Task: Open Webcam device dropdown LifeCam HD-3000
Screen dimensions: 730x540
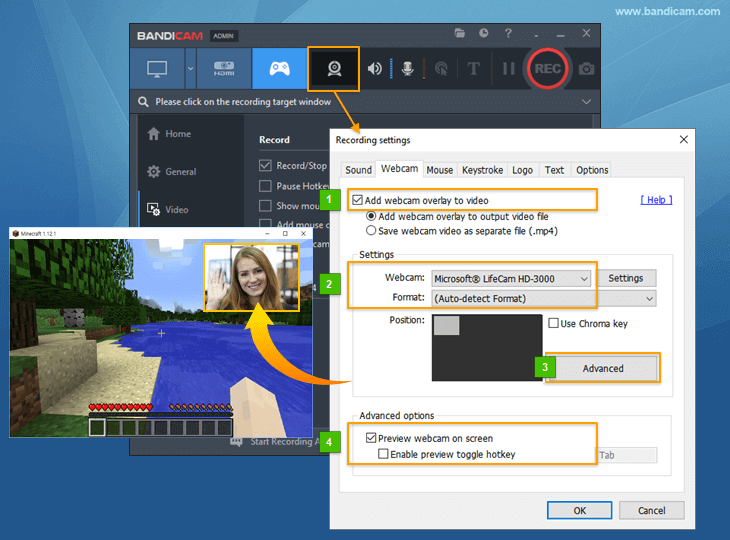Action: [511, 279]
